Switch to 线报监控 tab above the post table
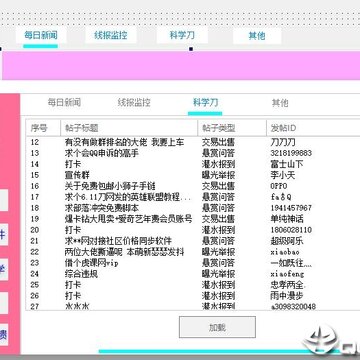 [x=134, y=103]
